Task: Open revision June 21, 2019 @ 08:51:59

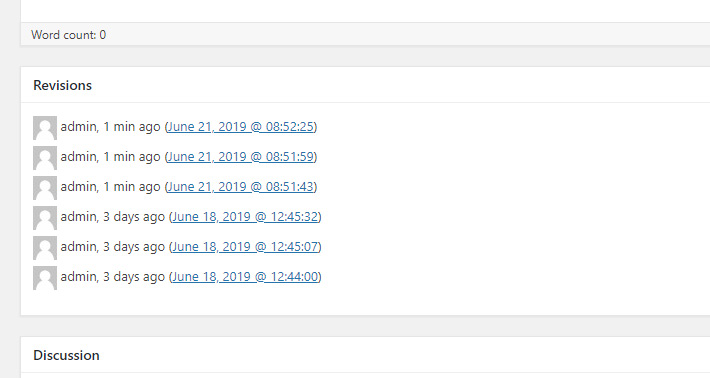Action: coord(241,157)
